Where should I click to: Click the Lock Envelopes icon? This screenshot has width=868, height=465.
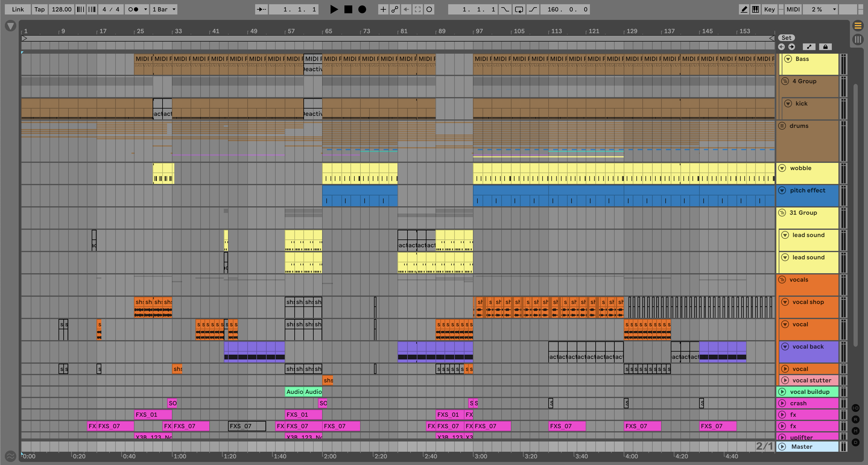[825, 47]
